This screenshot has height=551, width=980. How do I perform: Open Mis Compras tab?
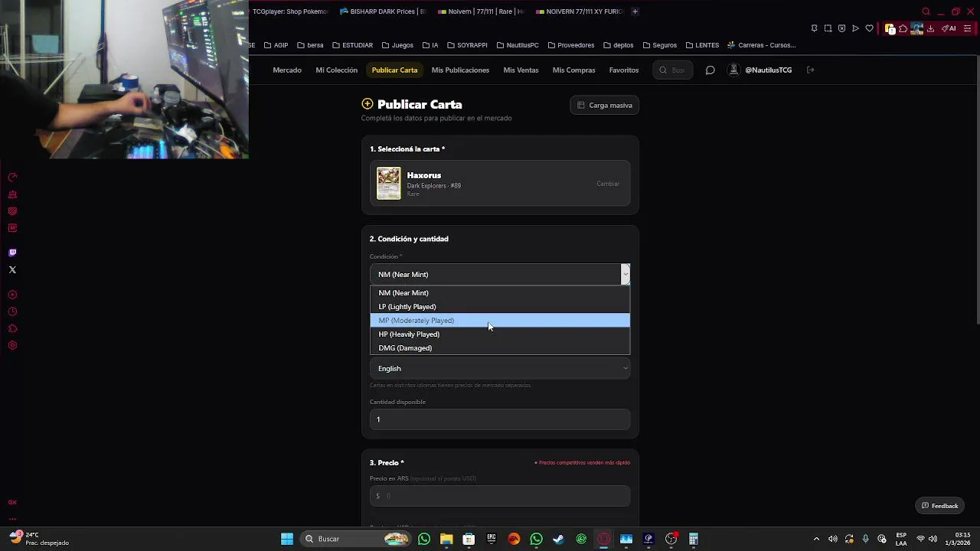click(x=573, y=70)
